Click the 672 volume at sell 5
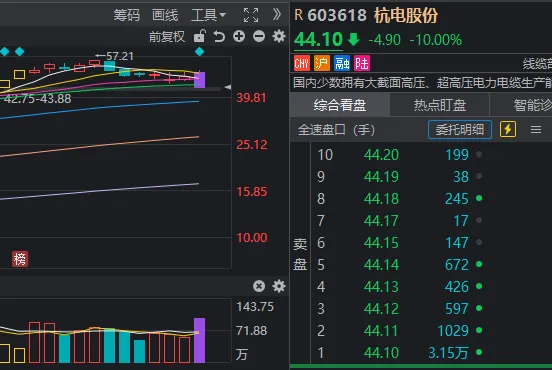This screenshot has width=552, height=370. [x=457, y=265]
